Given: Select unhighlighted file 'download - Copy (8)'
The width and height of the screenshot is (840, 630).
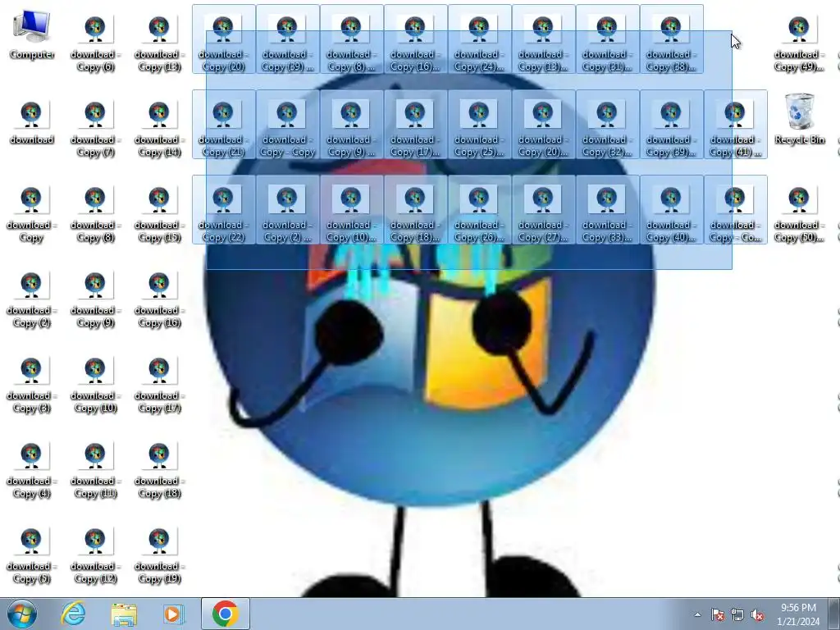Looking at the screenshot, I should (95, 214).
